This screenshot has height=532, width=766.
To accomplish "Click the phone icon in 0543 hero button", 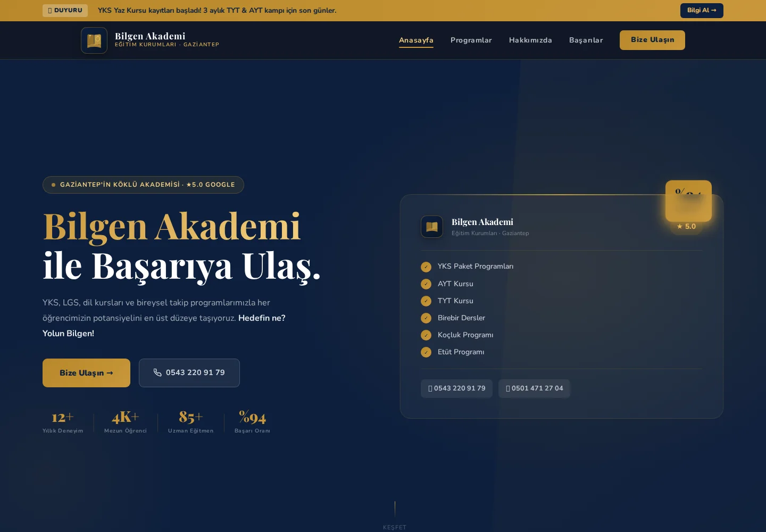I will click(x=157, y=373).
